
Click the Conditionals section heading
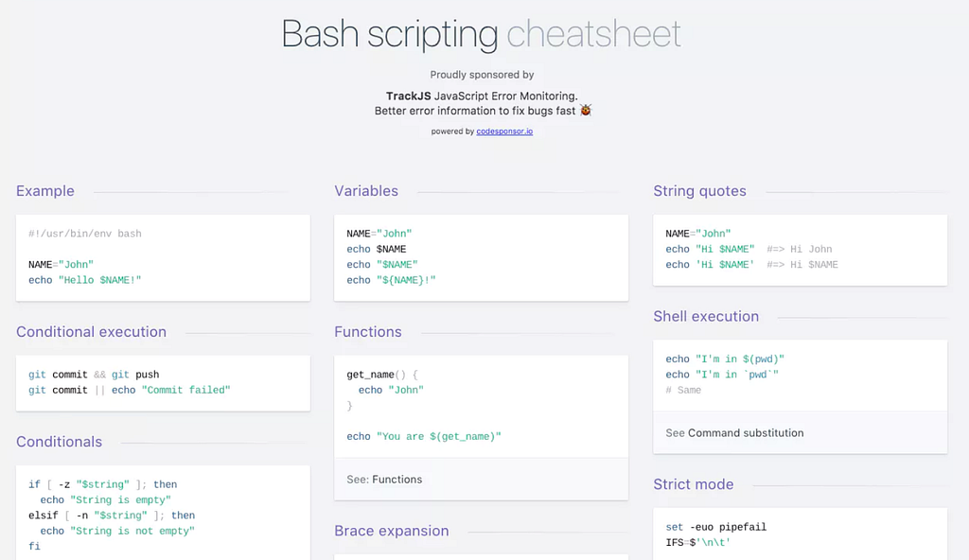(x=60, y=442)
